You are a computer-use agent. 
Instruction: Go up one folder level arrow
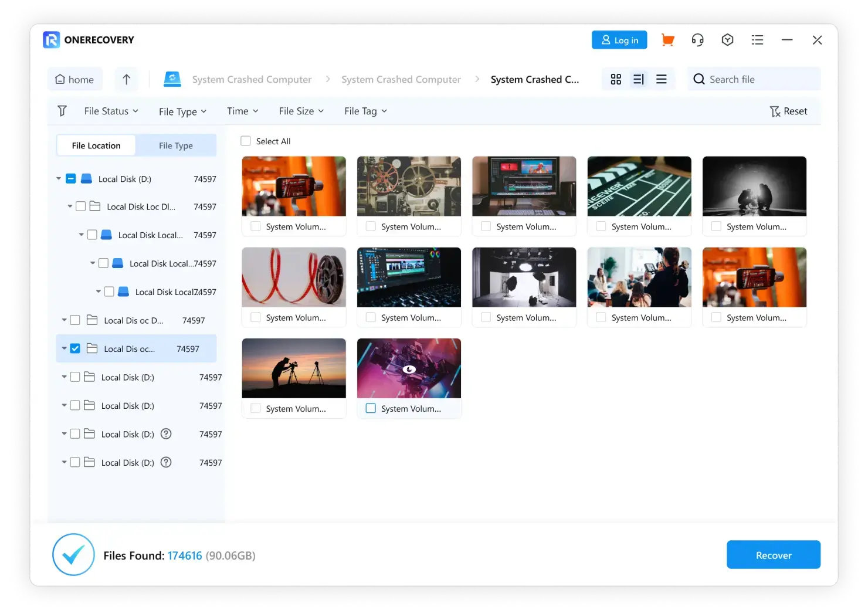pos(126,79)
